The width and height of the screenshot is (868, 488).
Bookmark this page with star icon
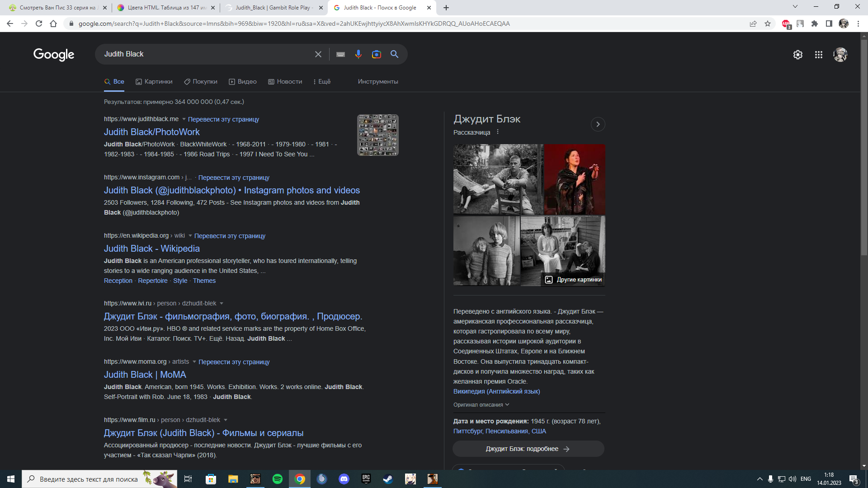[x=768, y=23]
